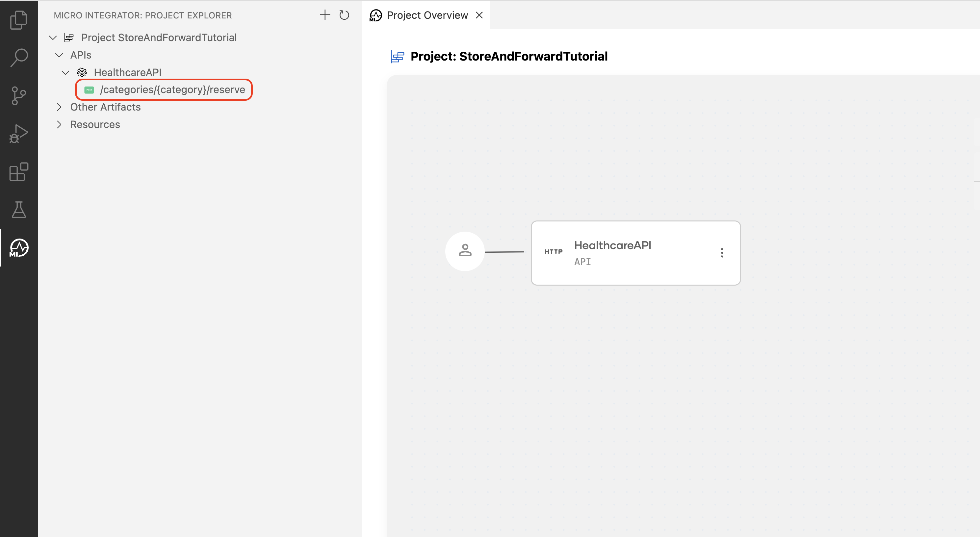The width and height of the screenshot is (980, 537).
Task: Click the user actor circle in diagram
Action: click(465, 251)
